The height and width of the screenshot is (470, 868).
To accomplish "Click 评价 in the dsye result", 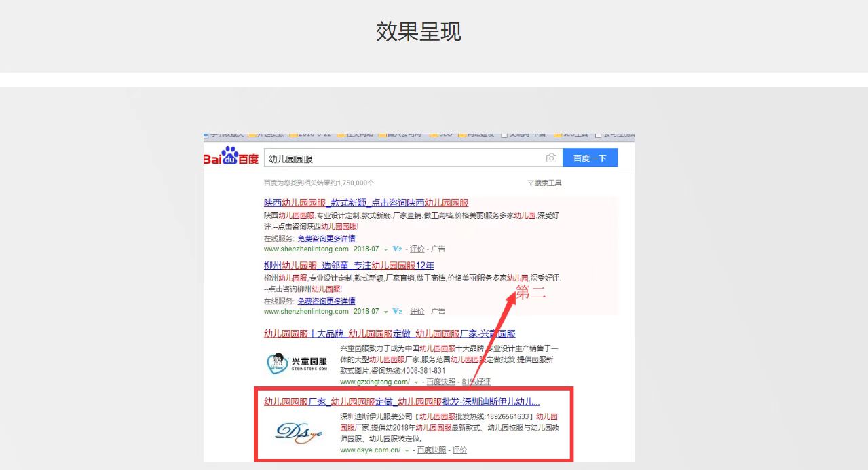I will pyautogui.click(x=460, y=450).
